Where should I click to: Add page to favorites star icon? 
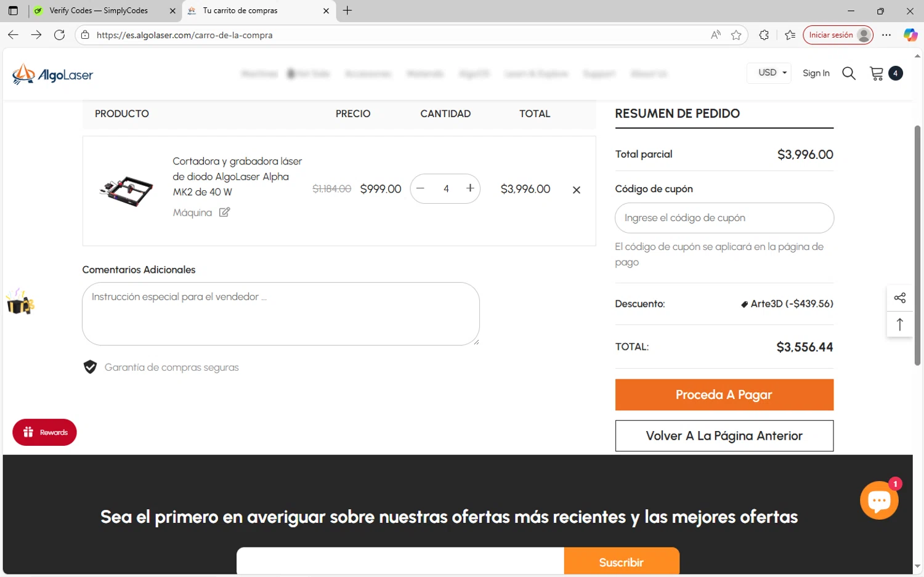[x=736, y=35]
